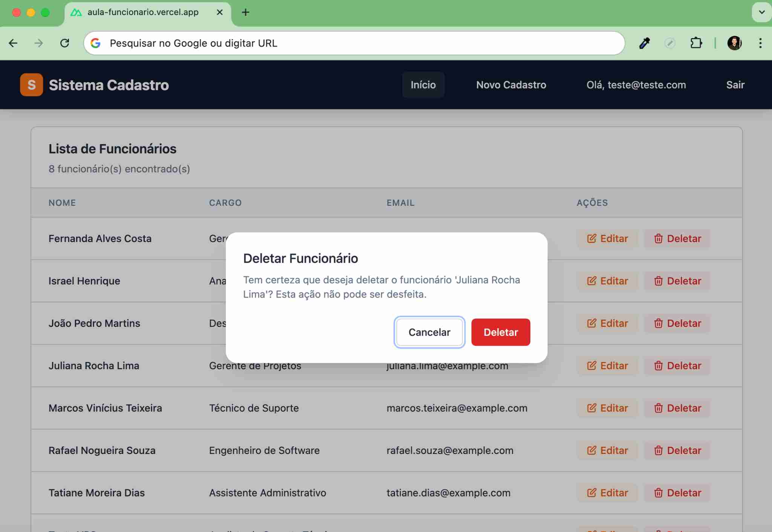This screenshot has width=772, height=532.
Task: Go to Novo Cadastro page
Action: (x=511, y=85)
